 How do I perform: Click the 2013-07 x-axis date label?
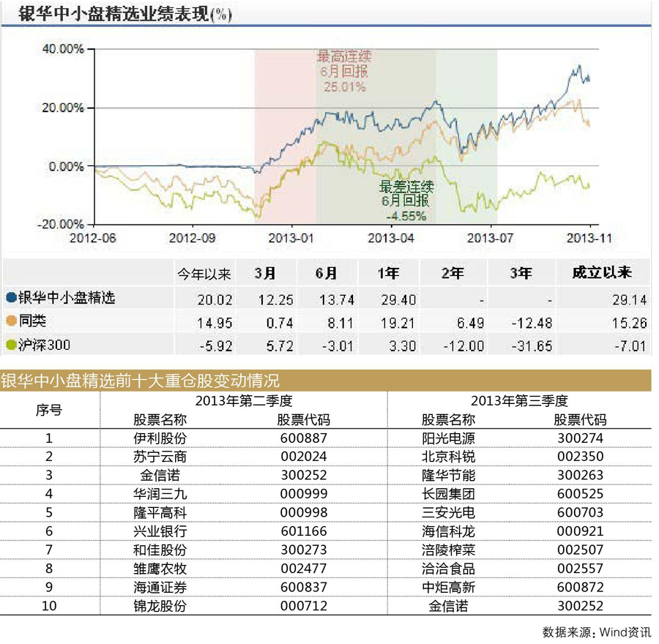(x=491, y=238)
